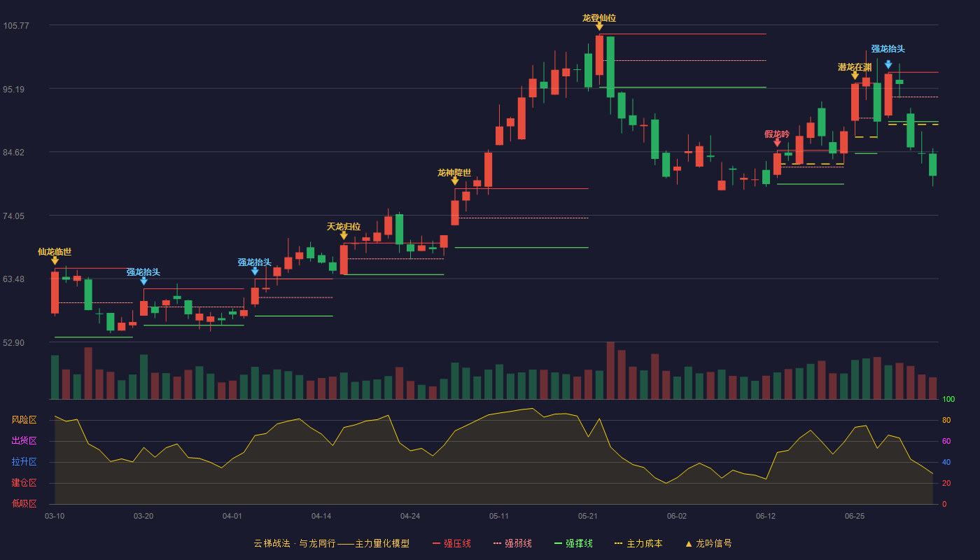Click the 强龙抬头 signal arrow near 06-25
The height and width of the screenshot is (560, 980).
click(x=888, y=65)
